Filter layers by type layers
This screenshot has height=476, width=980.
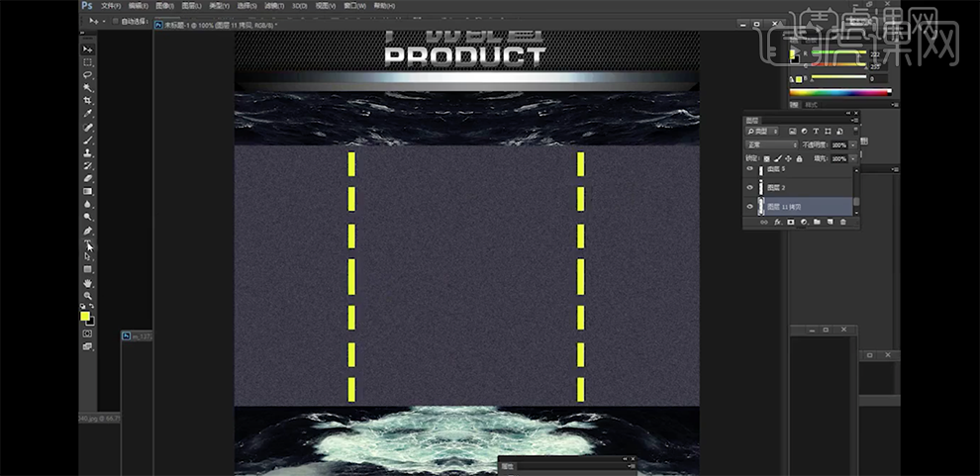(816, 132)
